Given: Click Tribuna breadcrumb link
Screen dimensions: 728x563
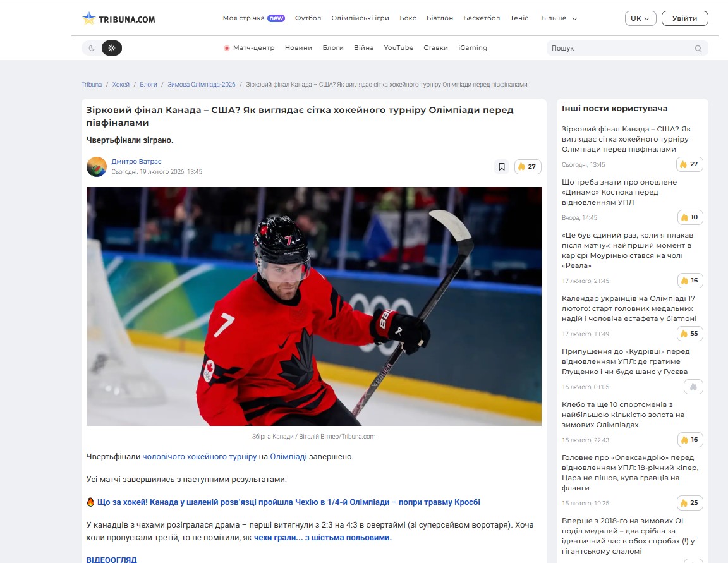Looking at the screenshot, I should click(x=92, y=85).
